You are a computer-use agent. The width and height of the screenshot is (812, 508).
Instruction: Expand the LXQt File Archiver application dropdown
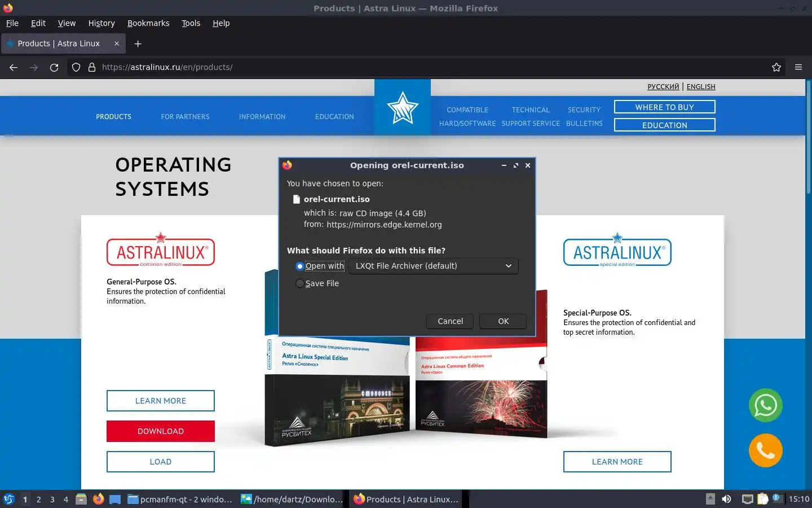[434, 266]
